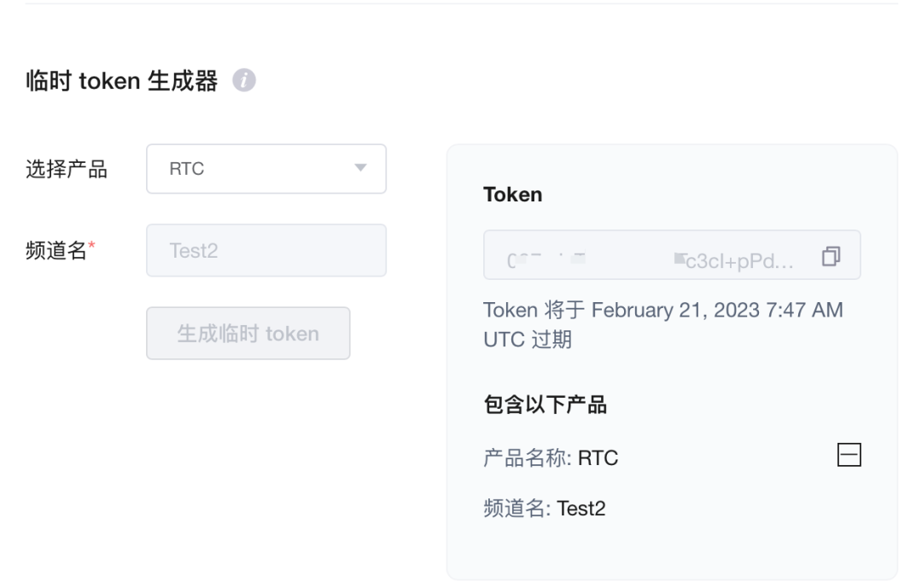This screenshot has height=588, width=922.
Task: Open the 选择产品 dropdown arrow
Action: 360,168
